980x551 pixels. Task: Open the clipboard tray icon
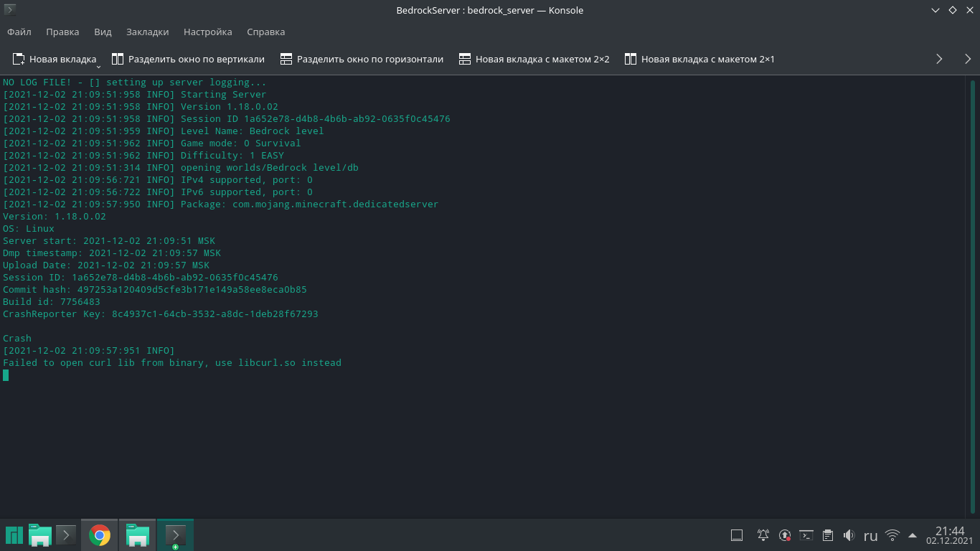828,535
